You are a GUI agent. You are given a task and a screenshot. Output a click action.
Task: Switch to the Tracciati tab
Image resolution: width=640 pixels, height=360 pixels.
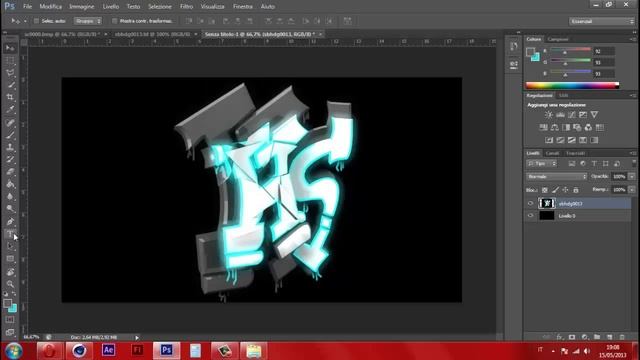point(575,153)
